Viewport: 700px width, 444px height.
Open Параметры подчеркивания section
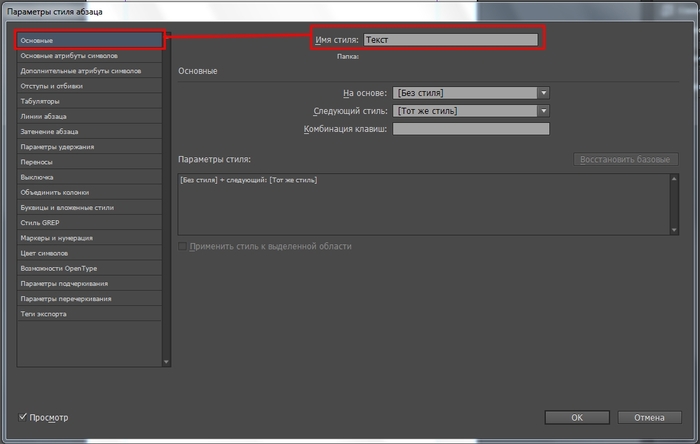tap(89, 283)
